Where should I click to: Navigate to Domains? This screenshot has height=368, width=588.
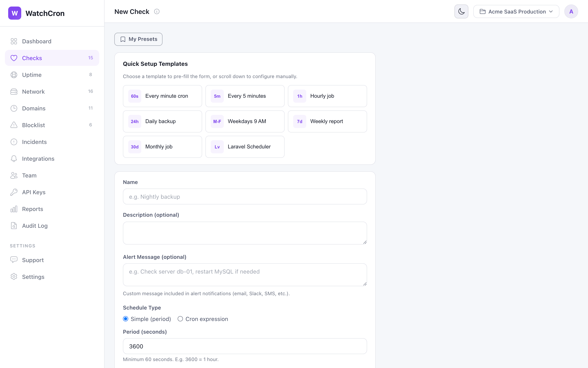coord(52,108)
